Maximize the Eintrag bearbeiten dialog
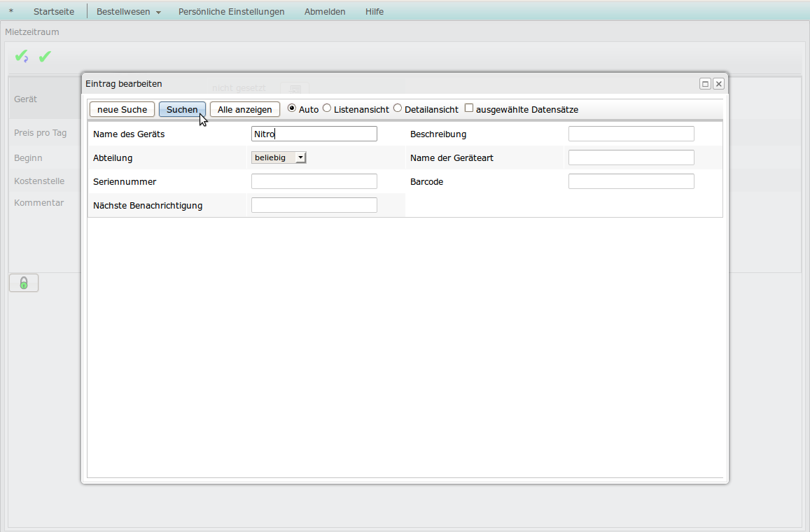The width and height of the screenshot is (810, 532). point(705,84)
